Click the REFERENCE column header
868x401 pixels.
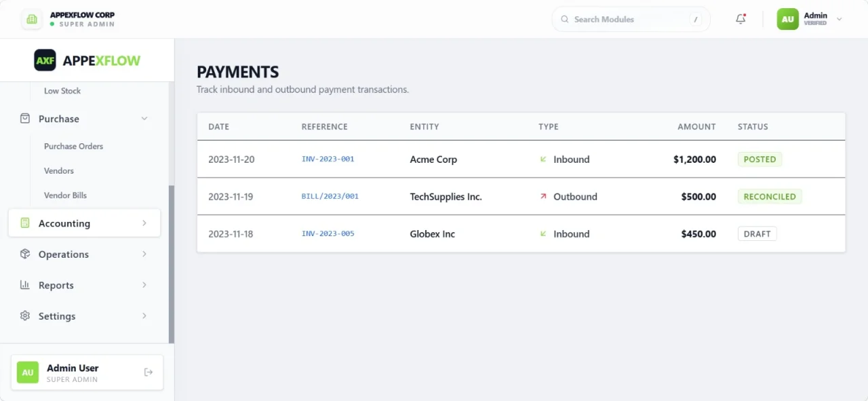point(324,127)
